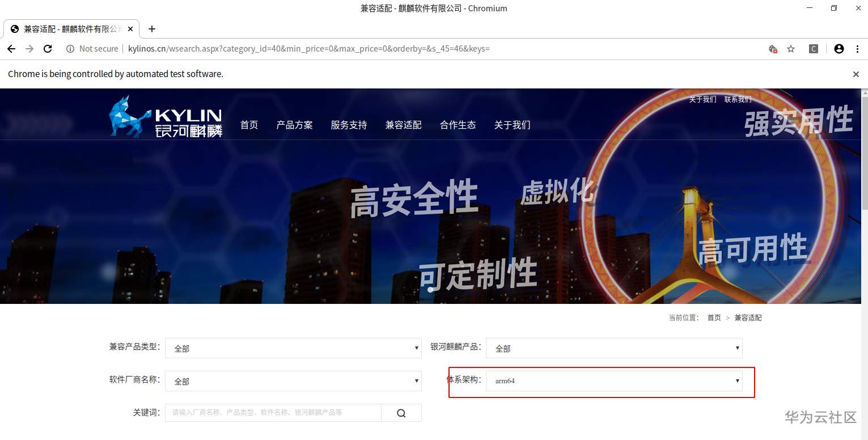
Task: Expand the 软件厂商名称 dropdown
Action: (293, 381)
